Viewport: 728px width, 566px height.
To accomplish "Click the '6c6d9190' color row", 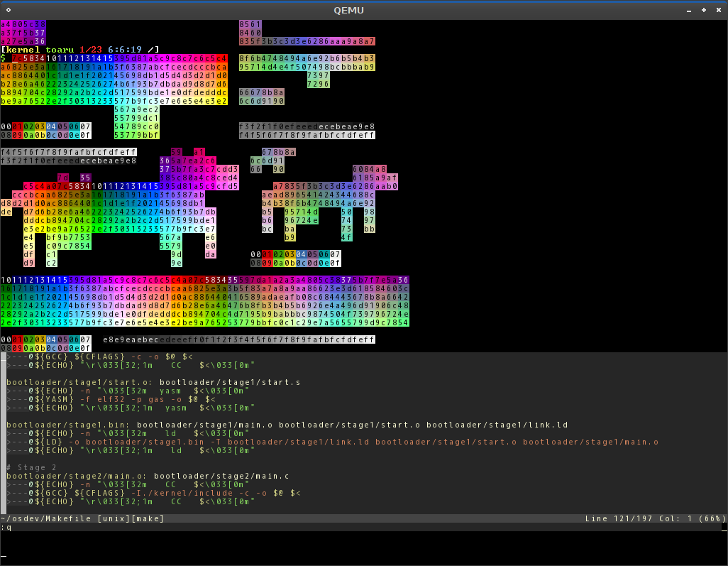I will coord(261,101).
